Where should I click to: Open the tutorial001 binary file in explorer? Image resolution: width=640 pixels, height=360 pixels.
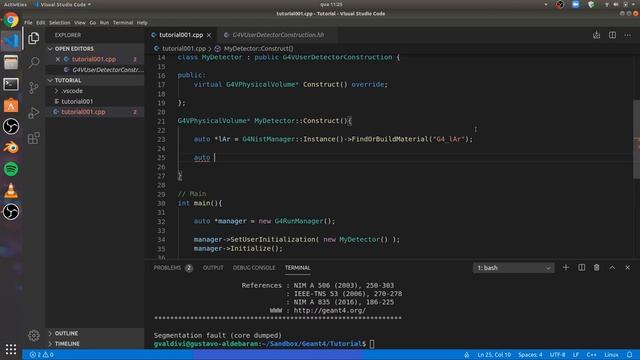(77, 101)
